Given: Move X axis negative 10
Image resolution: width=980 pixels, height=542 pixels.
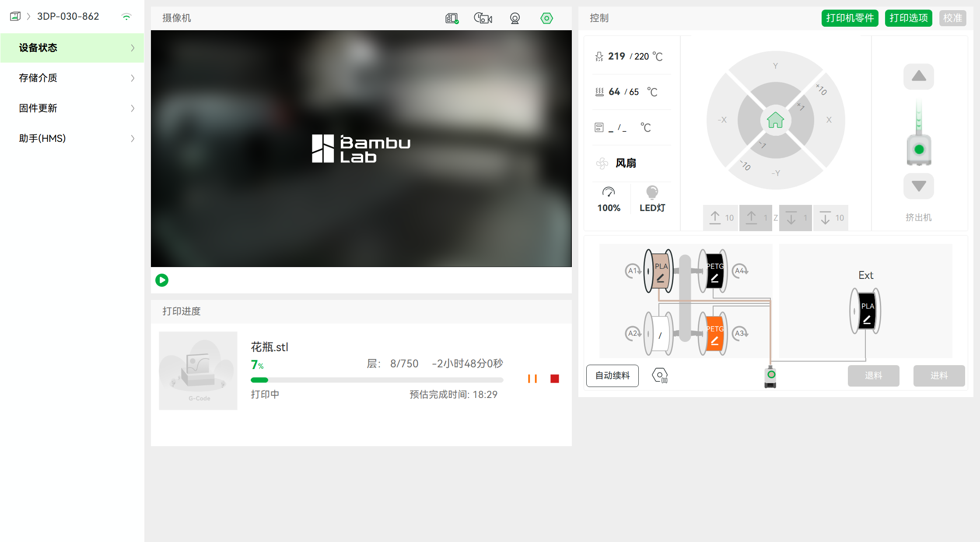Looking at the screenshot, I should point(721,120).
